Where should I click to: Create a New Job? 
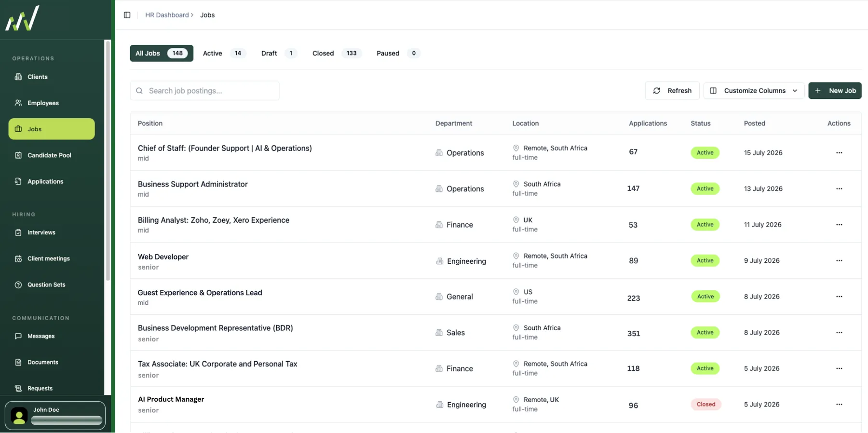835,91
